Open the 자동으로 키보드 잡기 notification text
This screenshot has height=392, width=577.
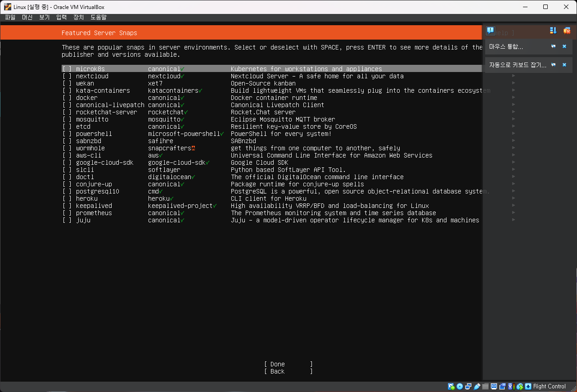pos(518,65)
